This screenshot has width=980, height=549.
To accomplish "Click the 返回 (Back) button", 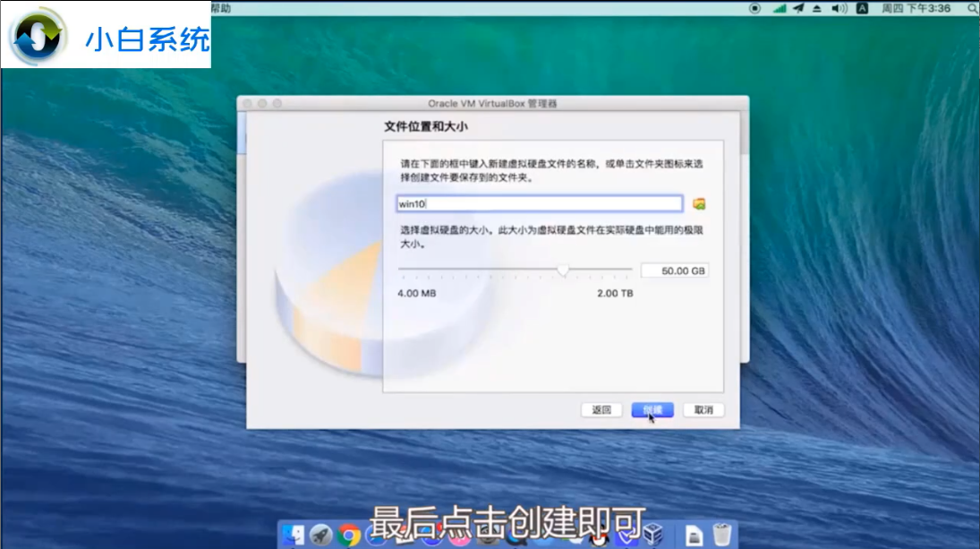I will [601, 410].
